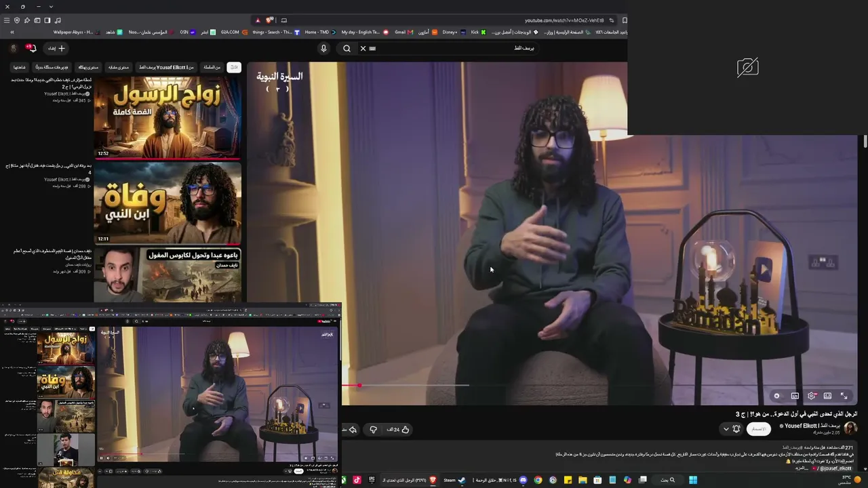
Task: Expand the bookmarks overflow chevron
Action: tap(12, 32)
